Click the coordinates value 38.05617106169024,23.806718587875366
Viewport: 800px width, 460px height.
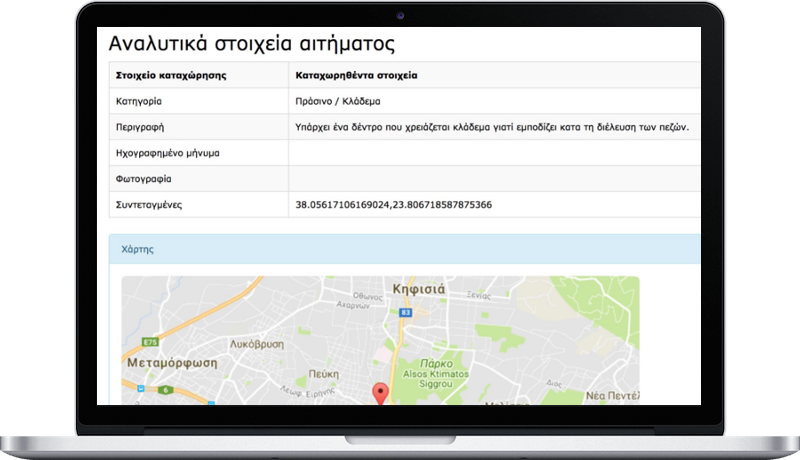394,205
